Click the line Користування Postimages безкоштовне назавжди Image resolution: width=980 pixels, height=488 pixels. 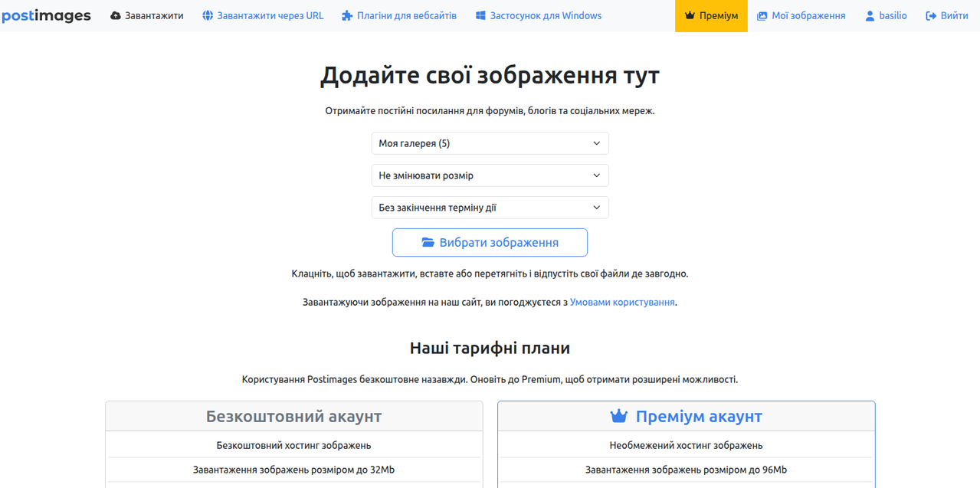click(x=490, y=379)
